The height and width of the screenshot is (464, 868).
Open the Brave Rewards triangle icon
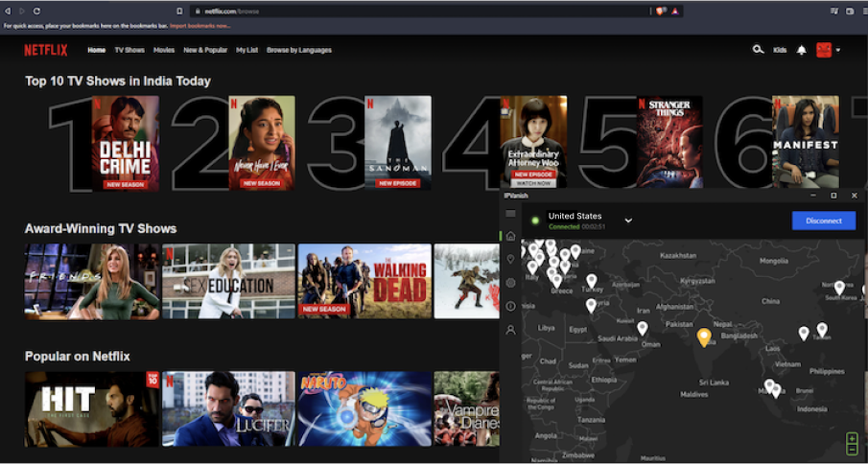pos(675,12)
